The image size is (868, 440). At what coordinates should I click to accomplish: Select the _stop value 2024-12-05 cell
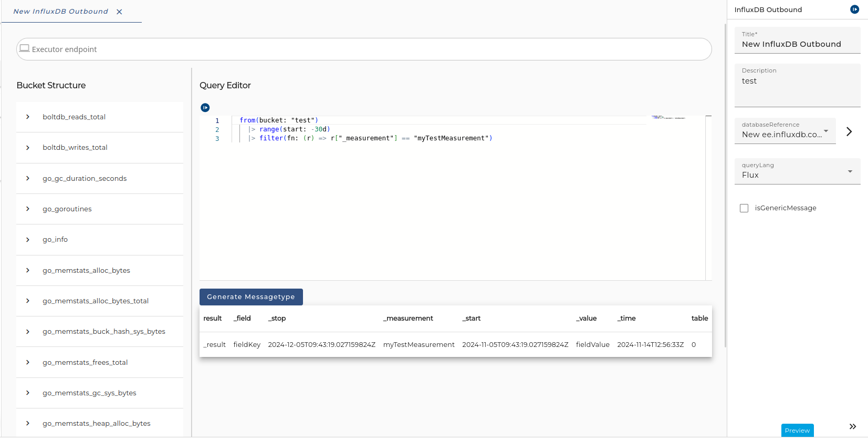pyautogui.click(x=322, y=345)
